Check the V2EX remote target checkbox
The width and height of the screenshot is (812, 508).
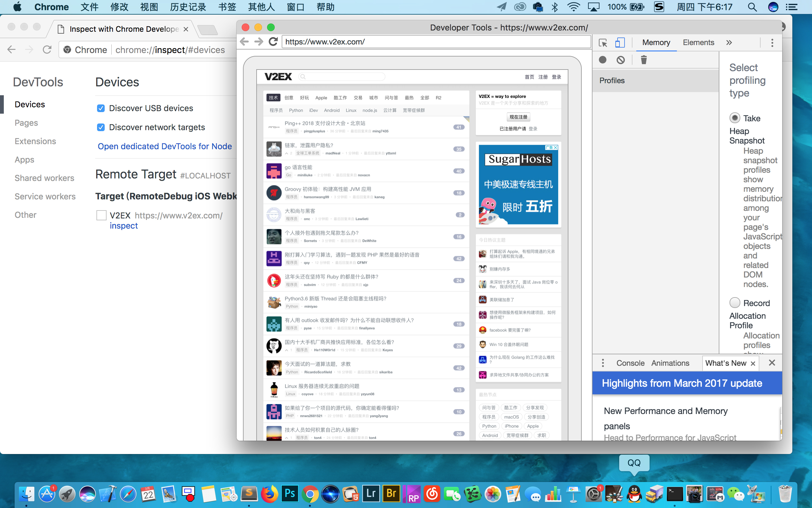click(101, 215)
